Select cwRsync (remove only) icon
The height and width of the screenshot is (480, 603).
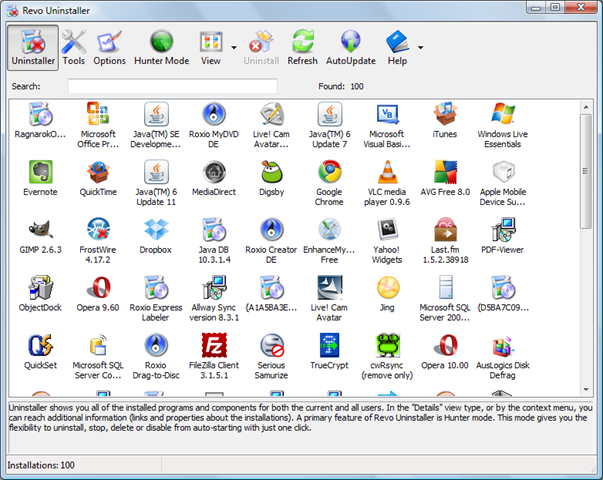point(387,345)
